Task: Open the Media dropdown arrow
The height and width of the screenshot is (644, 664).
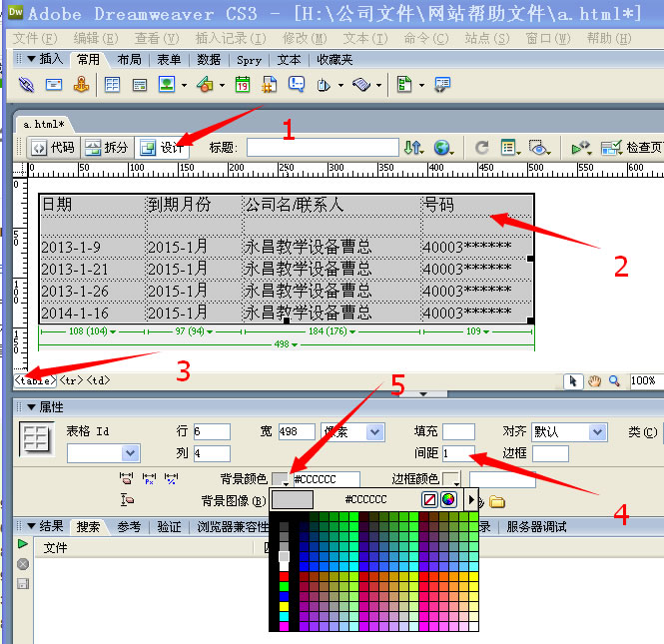Action: click(223, 85)
